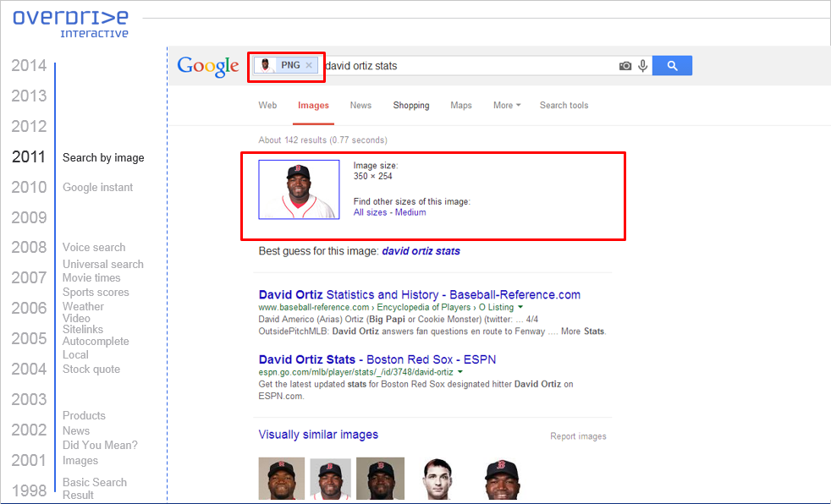Click the Video feature

pyautogui.click(x=76, y=318)
